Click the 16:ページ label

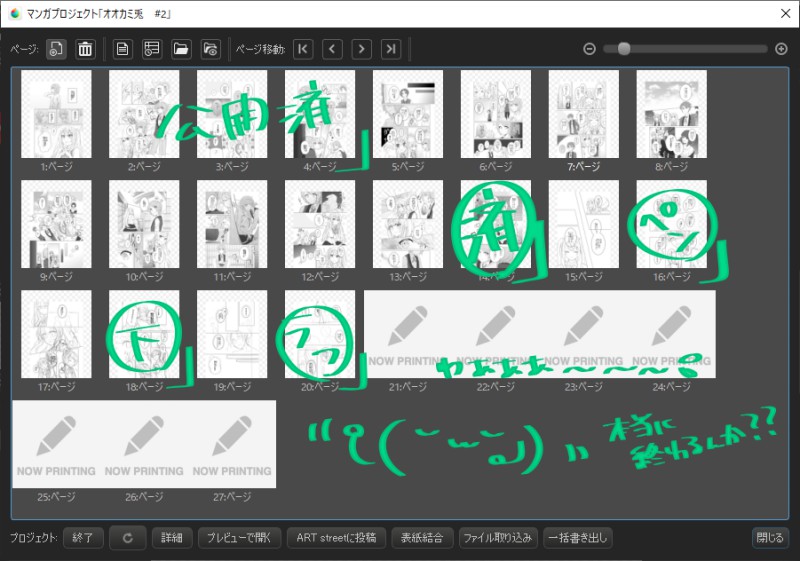(671, 277)
